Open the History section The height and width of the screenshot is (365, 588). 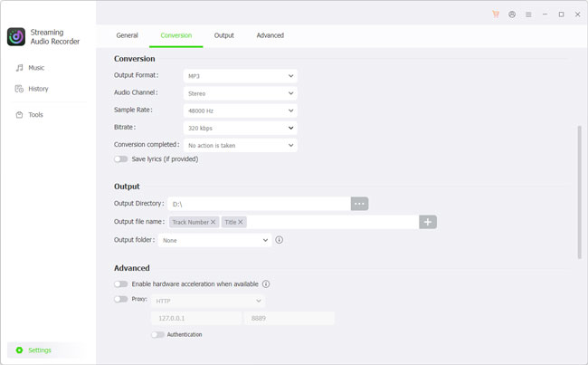pyautogui.click(x=32, y=89)
